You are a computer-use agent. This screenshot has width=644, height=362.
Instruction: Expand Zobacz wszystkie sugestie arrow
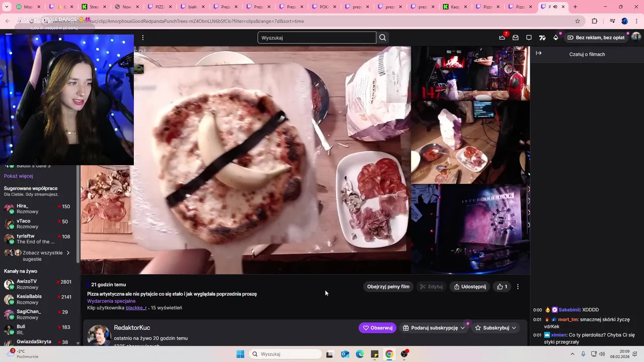coord(68,253)
